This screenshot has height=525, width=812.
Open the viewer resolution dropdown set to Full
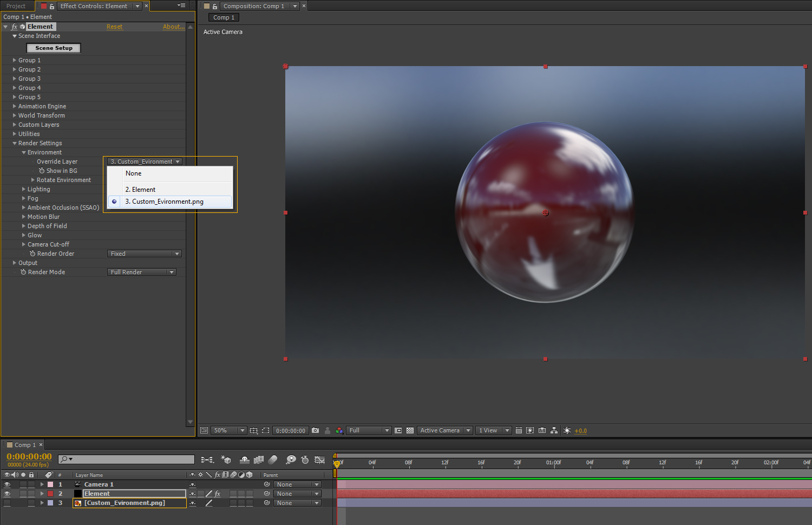coord(369,431)
